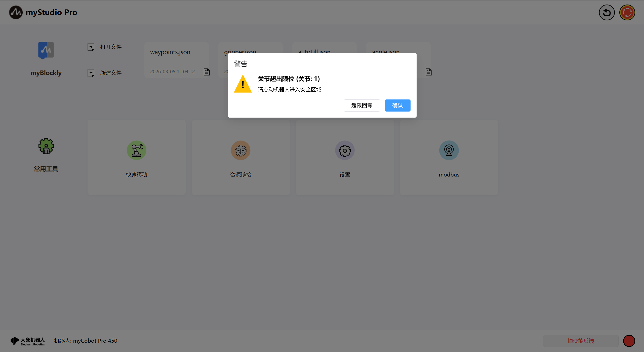Click the 新建文件 new file icon
This screenshot has width=644, height=352.
pos(91,73)
